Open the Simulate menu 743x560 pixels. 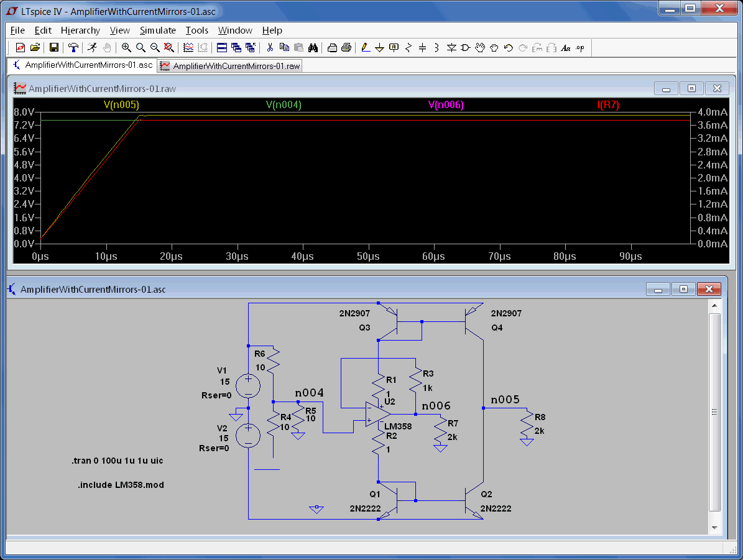(x=158, y=30)
